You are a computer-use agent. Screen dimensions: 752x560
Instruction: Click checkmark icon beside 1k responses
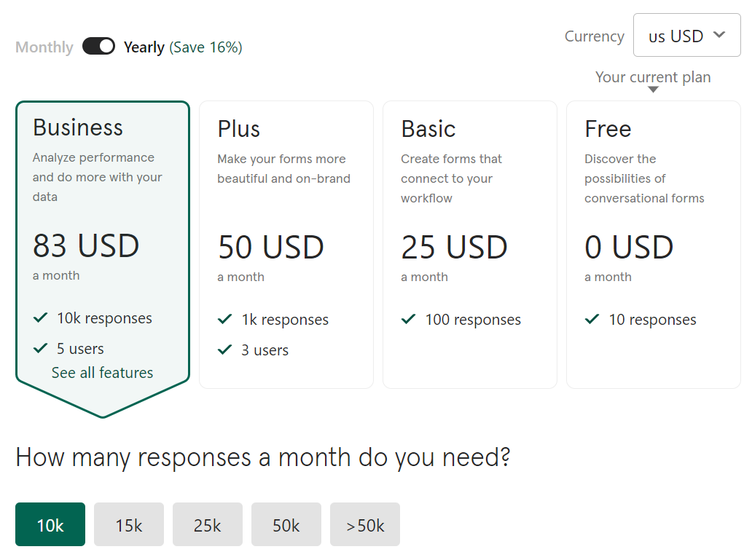coord(224,319)
